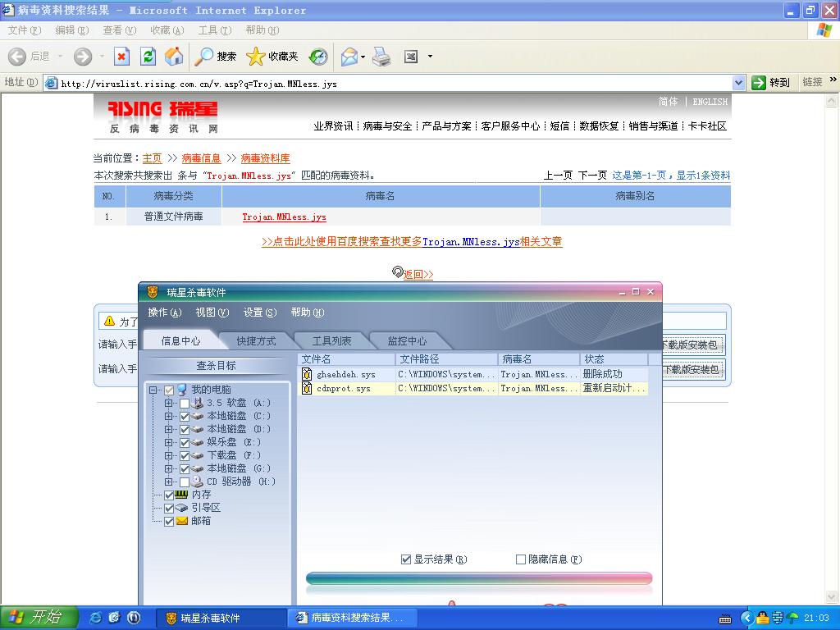
Task: Open the Mail button dropdown arrow
Action: [363, 57]
